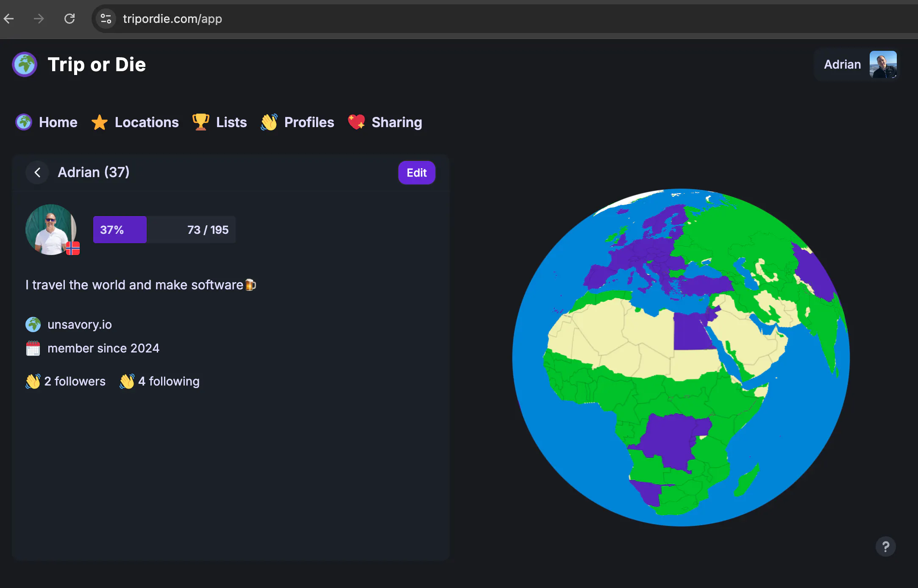The height and width of the screenshot is (588, 918).
Task: Click the Trip or Die globe logo
Action: 25,64
